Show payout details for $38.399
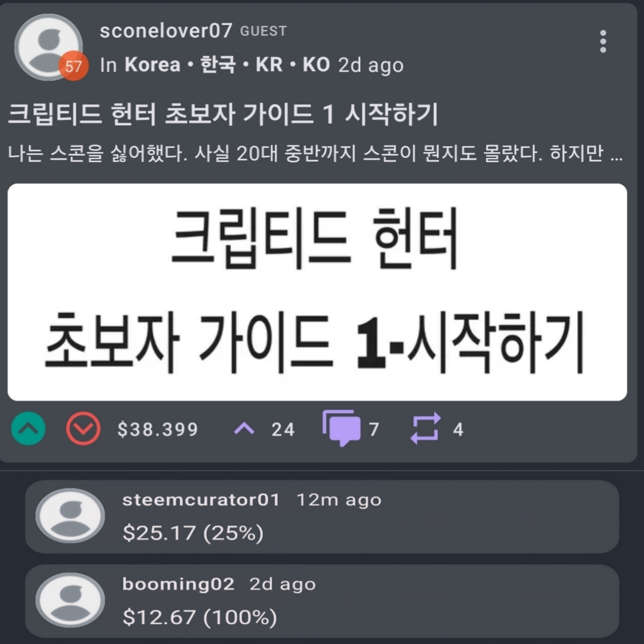Viewport: 644px width, 644px height. click(x=157, y=429)
